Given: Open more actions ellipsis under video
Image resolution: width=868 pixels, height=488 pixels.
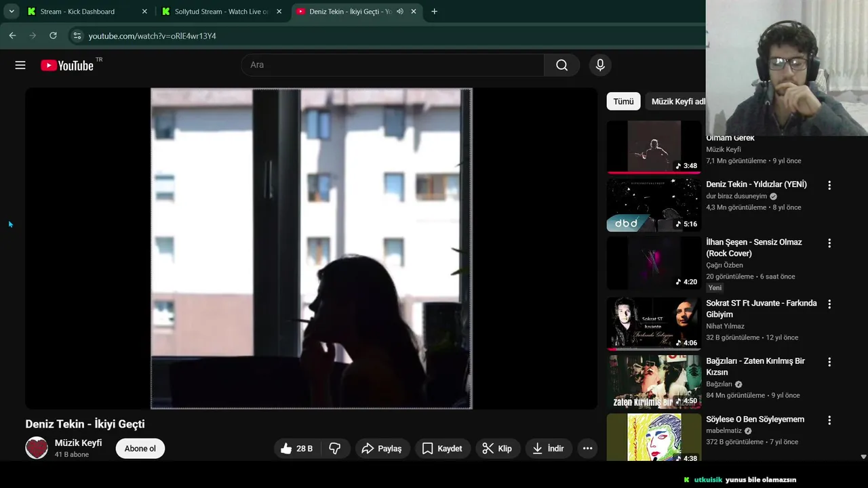Looking at the screenshot, I should [587, 449].
